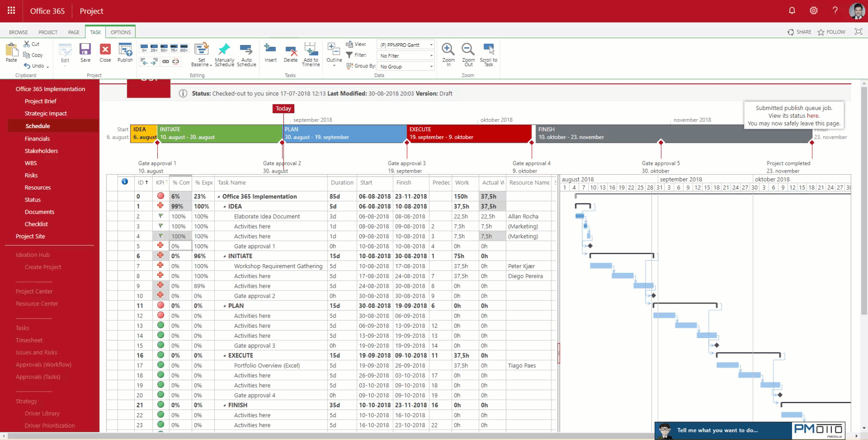Click Auto Schedule

click(246, 55)
